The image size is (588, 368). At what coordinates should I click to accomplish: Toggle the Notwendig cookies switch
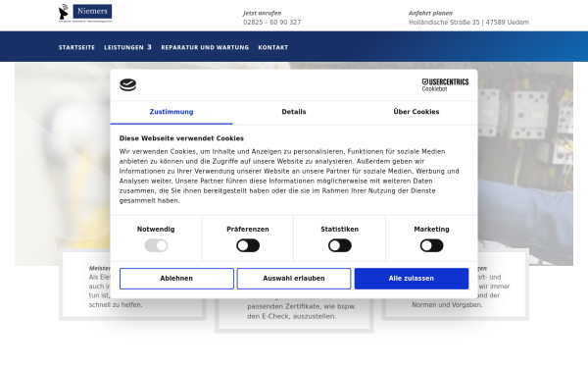(x=156, y=245)
